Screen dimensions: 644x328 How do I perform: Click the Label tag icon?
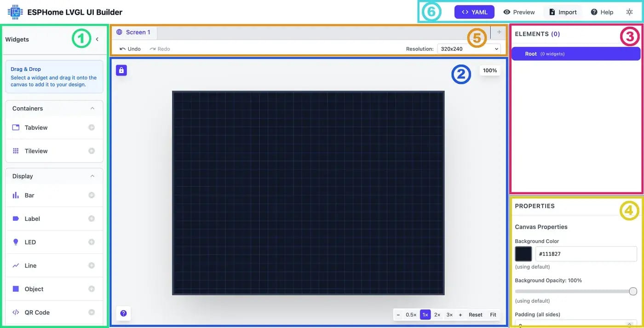(x=16, y=219)
